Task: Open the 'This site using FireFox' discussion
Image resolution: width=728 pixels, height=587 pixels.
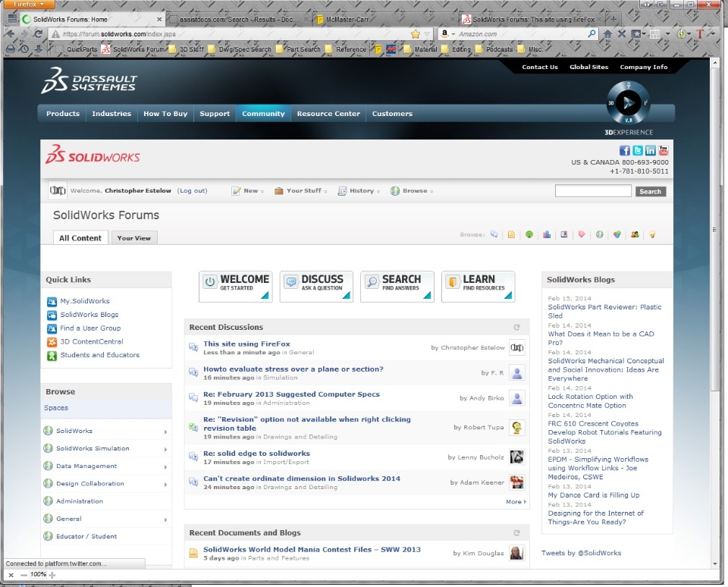Action: point(246,344)
